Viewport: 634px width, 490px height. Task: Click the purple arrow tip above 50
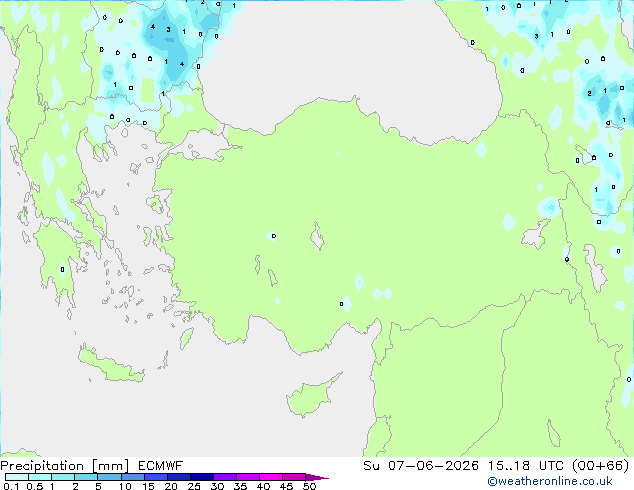pyautogui.click(x=317, y=477)
